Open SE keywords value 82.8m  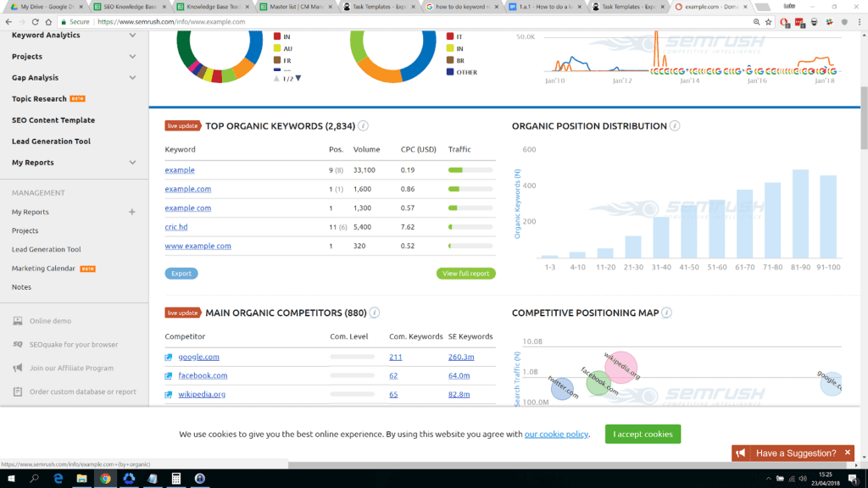[459, 395]
